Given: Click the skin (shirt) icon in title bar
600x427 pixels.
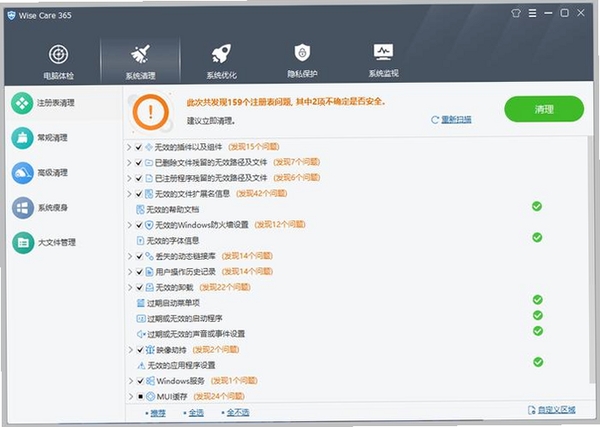Looking at the screenshot, I should click(516, 13).
